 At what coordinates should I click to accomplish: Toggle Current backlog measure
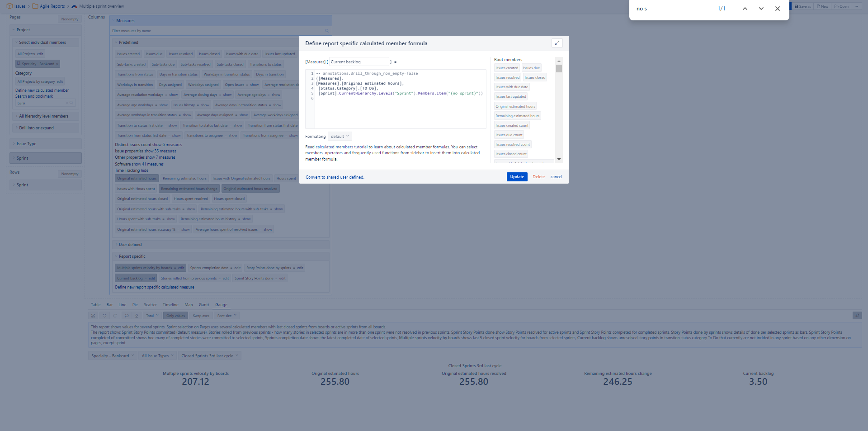click(130, 278)
